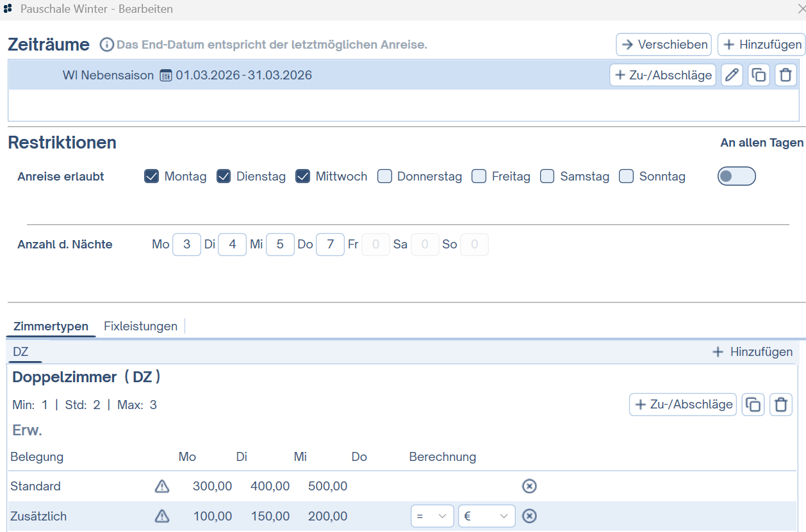Viewport: 806px width, 532px height.
Task: Edit the WI Nebensaison period with pencil icon
Action: click(x=732, y=75)
